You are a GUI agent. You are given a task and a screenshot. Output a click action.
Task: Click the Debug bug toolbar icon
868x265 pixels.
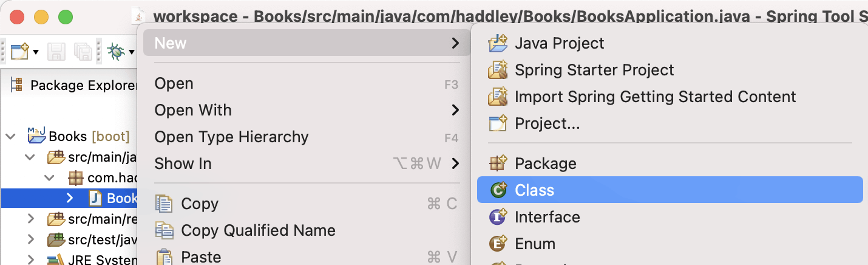(115, 52)
